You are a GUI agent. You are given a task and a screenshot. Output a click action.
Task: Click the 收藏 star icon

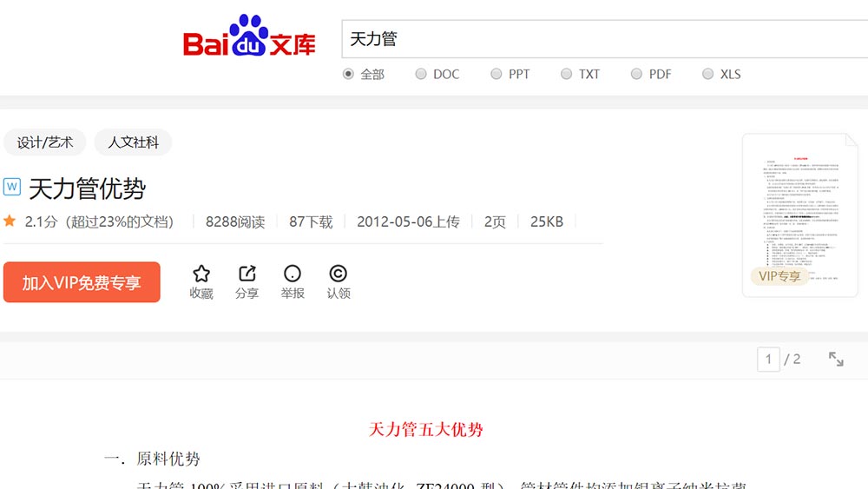click(x=201, y=274)
